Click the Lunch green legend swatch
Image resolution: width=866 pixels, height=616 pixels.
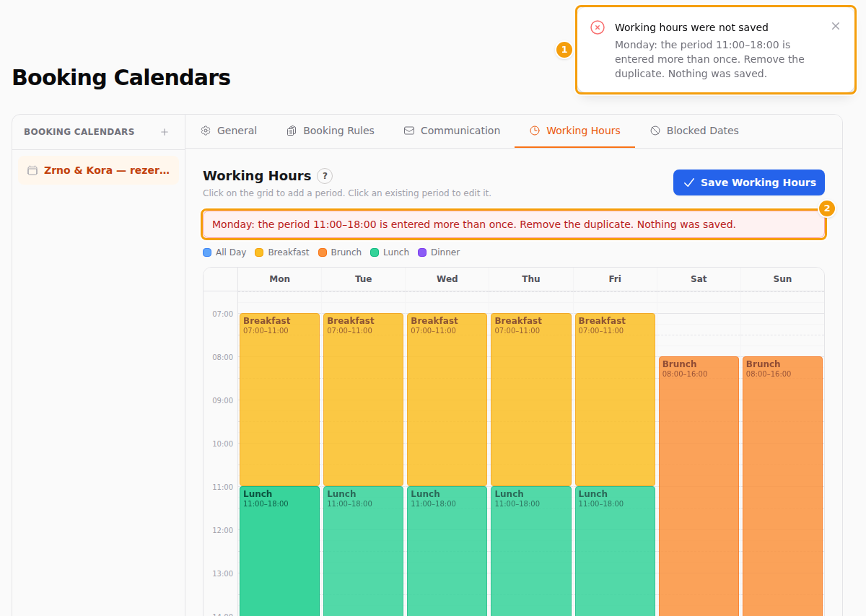tap(375, 252)
